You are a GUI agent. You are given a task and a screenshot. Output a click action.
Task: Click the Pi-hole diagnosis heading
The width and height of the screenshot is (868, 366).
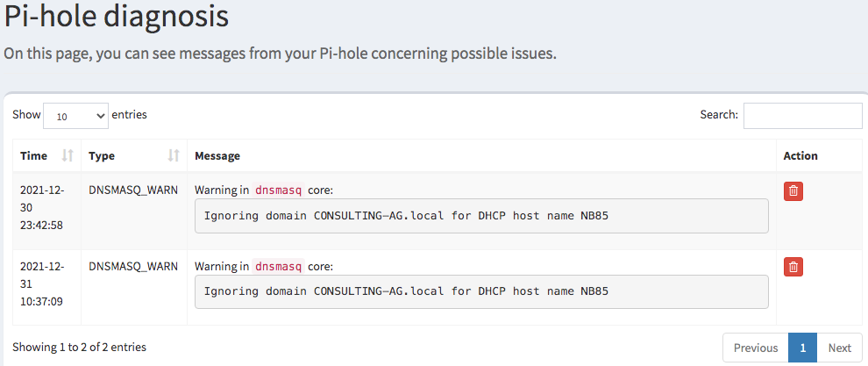tap(117, 17)
